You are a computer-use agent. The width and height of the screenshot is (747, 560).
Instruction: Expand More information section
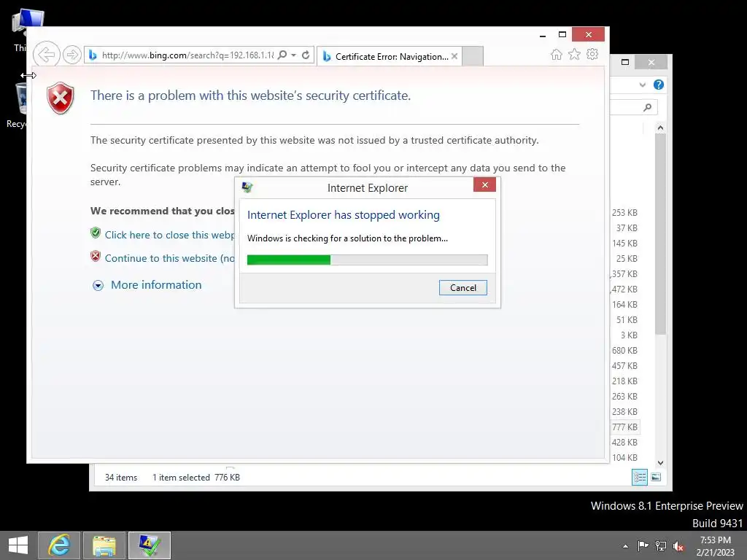[x=98, y=285]
